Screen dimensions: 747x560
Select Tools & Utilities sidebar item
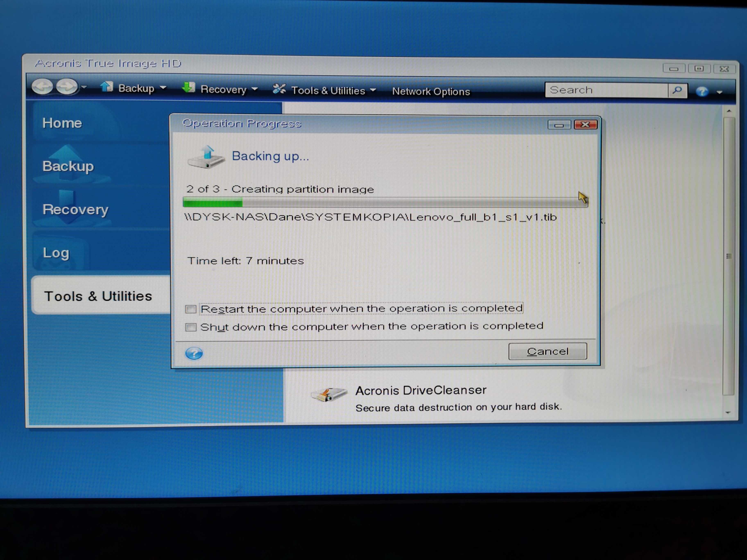[x=101, y=296]
